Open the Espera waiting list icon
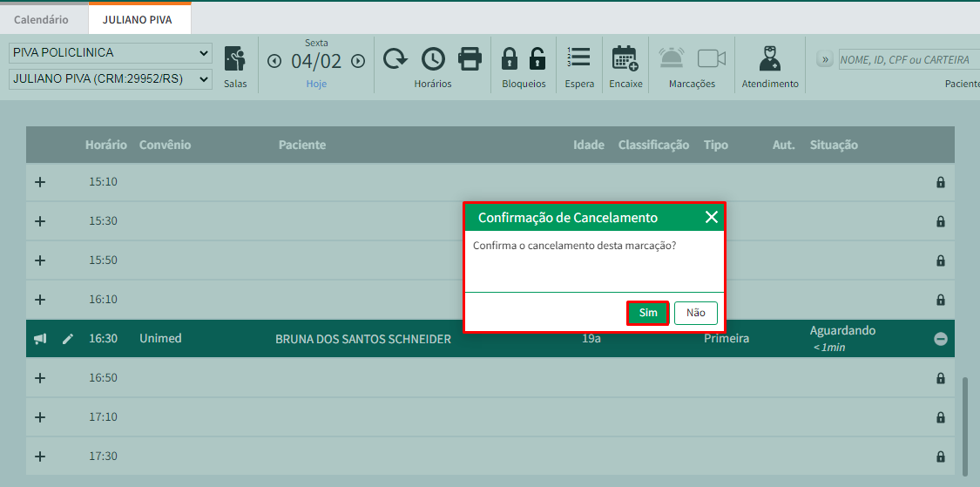This screenshot has height=487, width=980. [x=578, y=58]
